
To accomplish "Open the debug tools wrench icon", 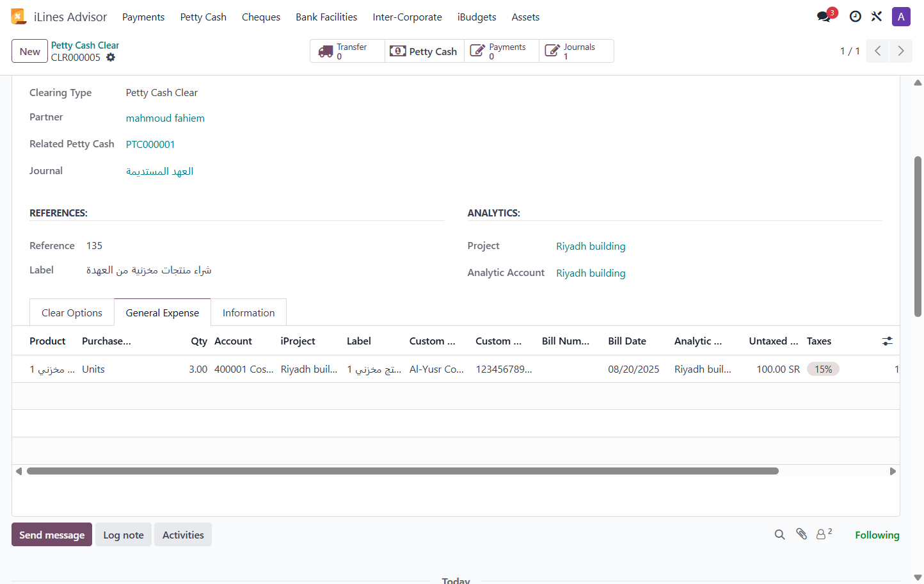I will [x=877, y=17].
